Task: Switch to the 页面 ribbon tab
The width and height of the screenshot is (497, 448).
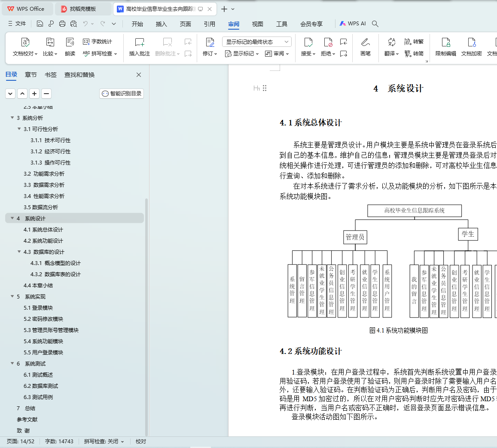Action: tap(186, 24)
